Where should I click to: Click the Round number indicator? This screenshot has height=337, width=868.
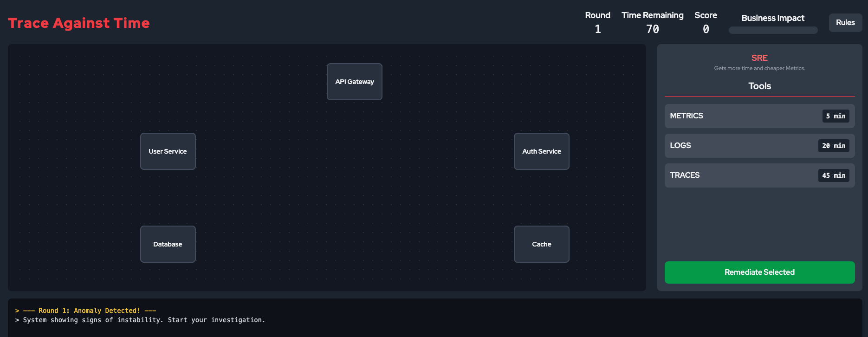598,29
